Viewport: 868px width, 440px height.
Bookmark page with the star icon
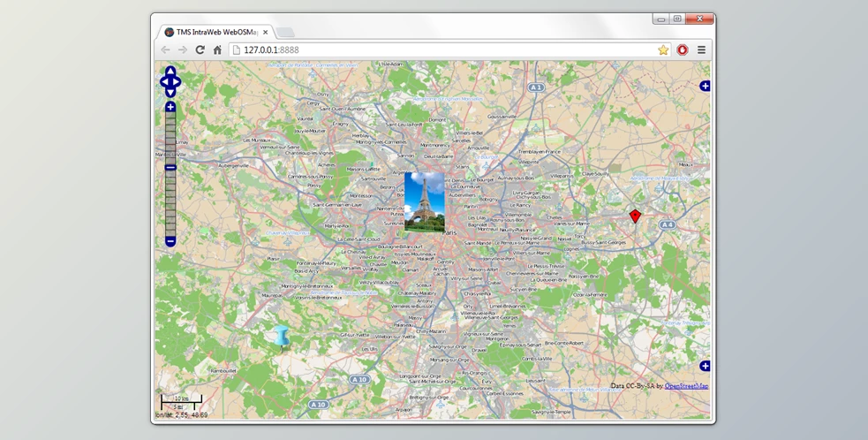pyautogui.click(x=663, y=50)
